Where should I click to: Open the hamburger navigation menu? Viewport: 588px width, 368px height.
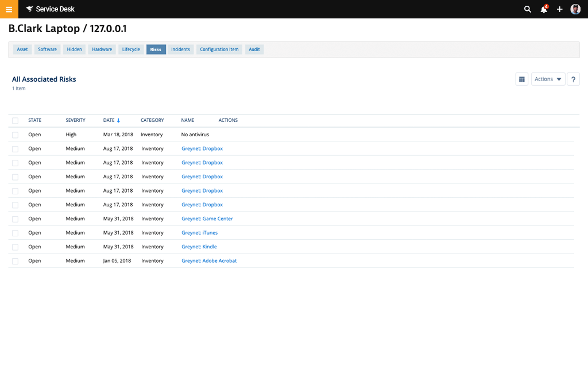[x=8, y=9]
